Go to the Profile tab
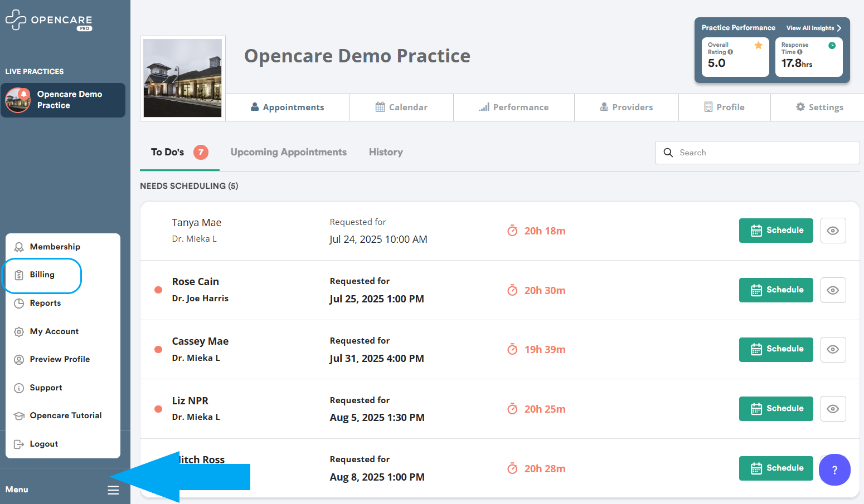Viewport: 864px width, 504px height. [725, 107]
